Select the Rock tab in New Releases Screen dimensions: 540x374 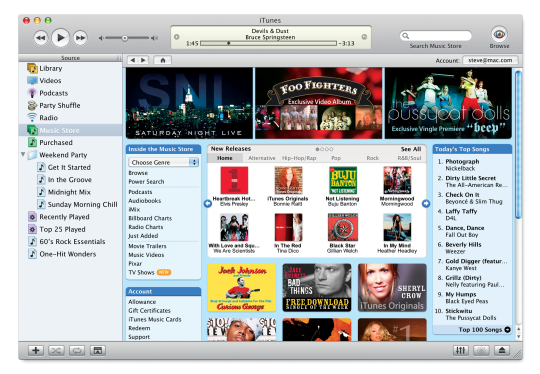point(373,158)
